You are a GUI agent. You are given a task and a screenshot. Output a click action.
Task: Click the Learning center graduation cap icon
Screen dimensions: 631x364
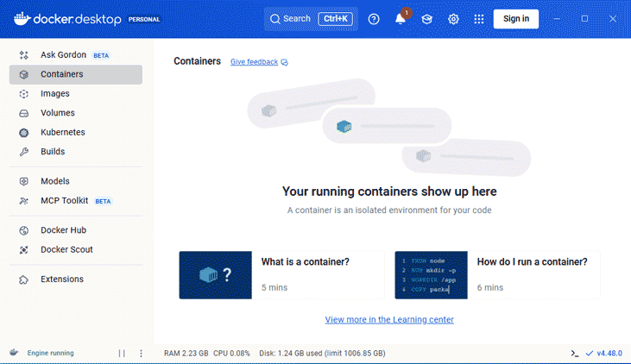(426, 19)
